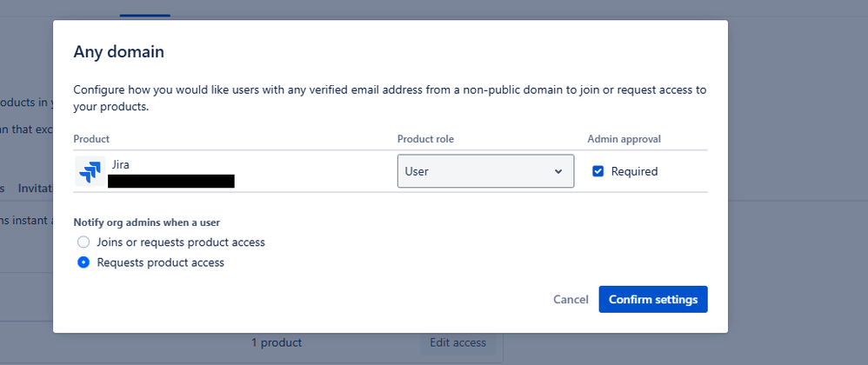Click the "Product role" column header
868x365 pixels.
coord(425,139)
